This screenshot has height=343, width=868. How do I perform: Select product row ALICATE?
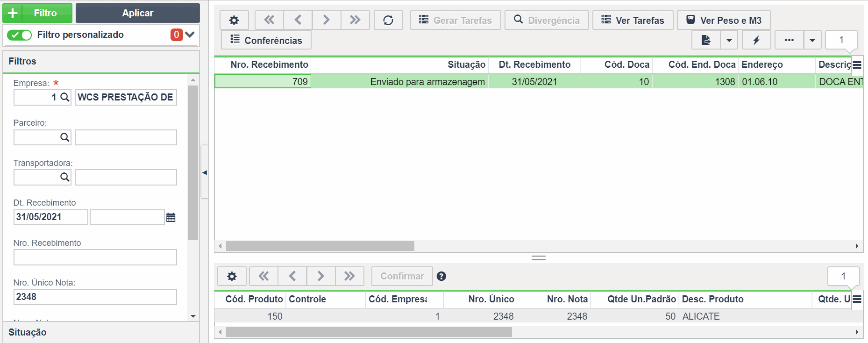[x=539, y=316]
